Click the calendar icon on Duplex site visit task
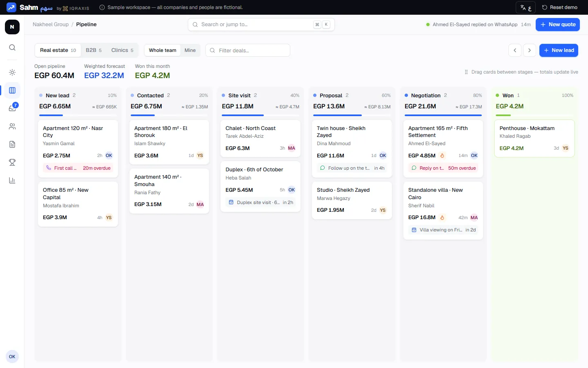 coord(231,202)
